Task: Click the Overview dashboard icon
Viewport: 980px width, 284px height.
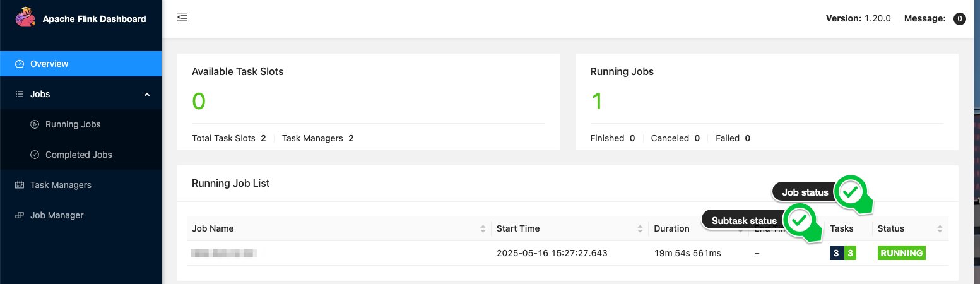Action: [x=20, y=64]
